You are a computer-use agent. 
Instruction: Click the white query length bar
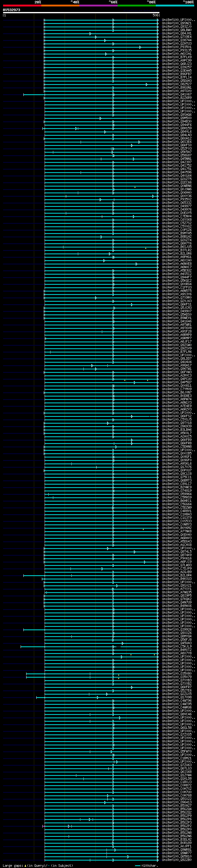pyautogui.click(x=81, y=13)
